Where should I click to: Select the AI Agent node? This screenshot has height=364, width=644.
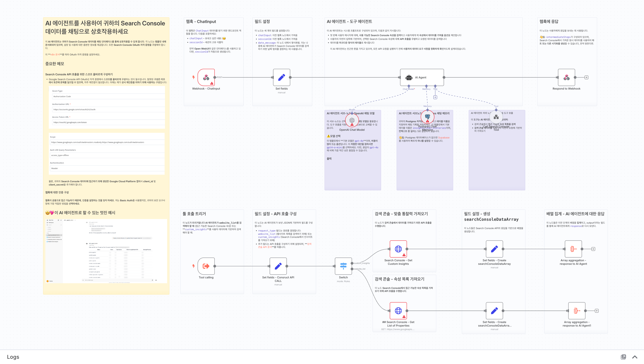(422, 77)
